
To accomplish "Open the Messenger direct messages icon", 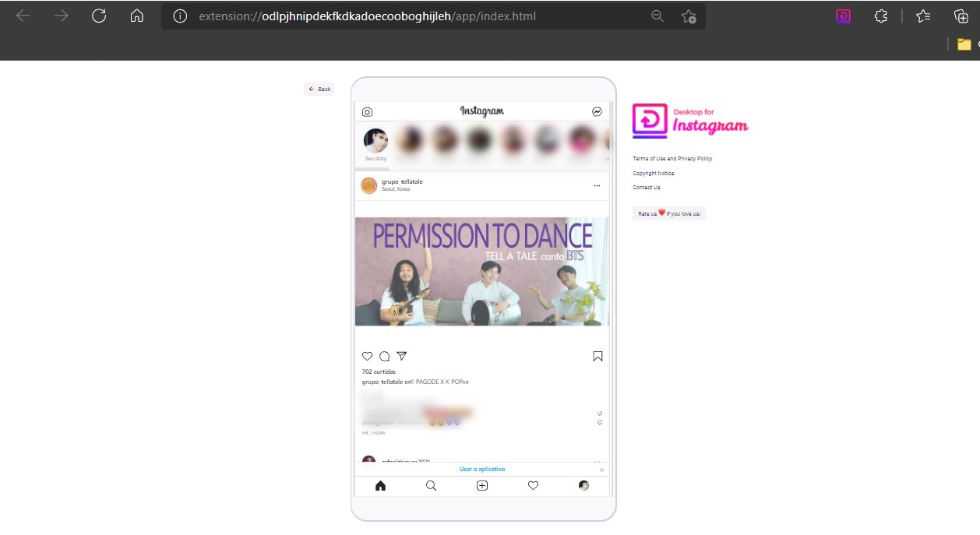I will pyautogui.click(x=598, y=112).
